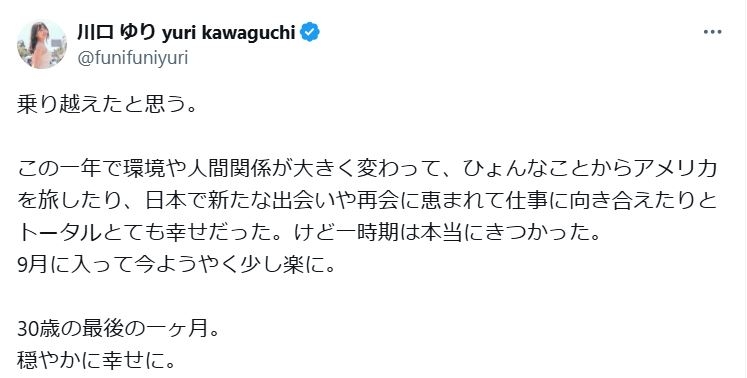Click the line 30歳の最後の一ヶ月。
Image resolution: width=747 pixels, height=378 pixels.
tap(118, 330)
